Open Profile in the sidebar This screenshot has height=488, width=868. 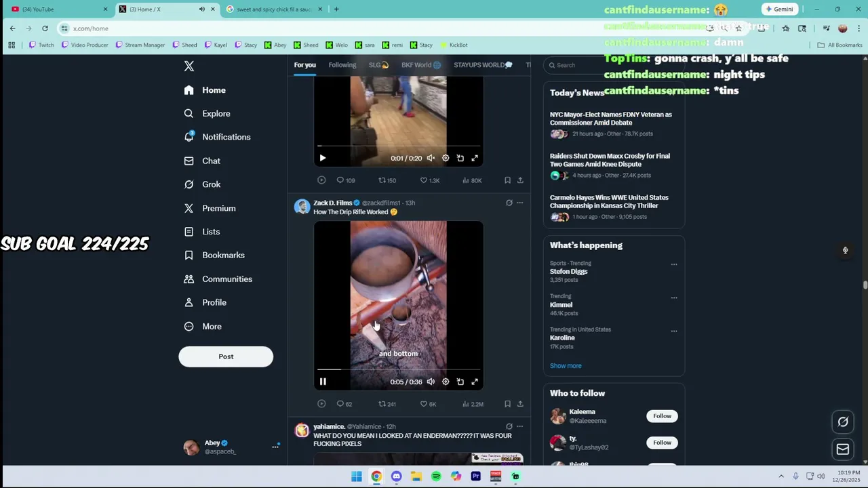tap(205, 302)
